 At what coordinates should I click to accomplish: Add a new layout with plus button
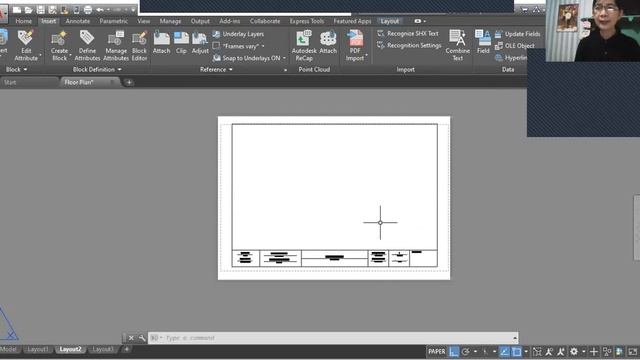127,349
